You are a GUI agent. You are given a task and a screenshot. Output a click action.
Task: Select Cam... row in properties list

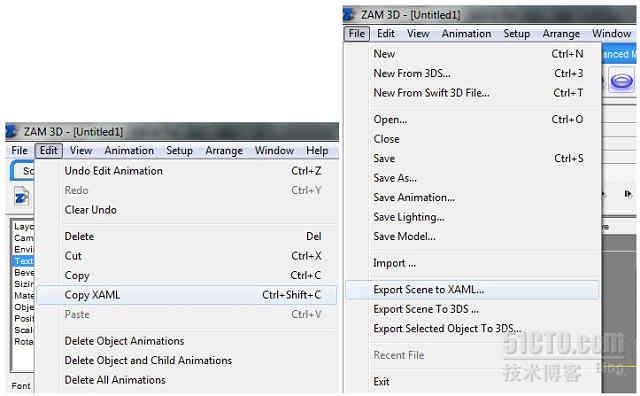tap(24, 238)
